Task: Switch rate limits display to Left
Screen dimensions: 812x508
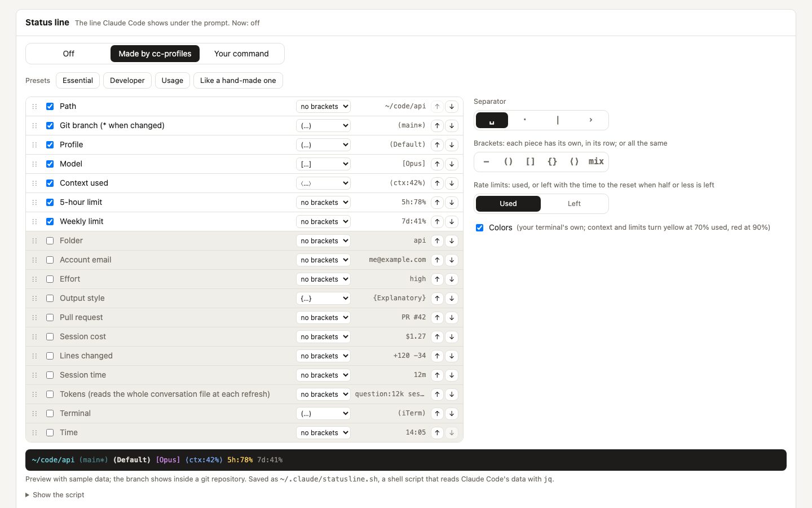Action: 574,204
